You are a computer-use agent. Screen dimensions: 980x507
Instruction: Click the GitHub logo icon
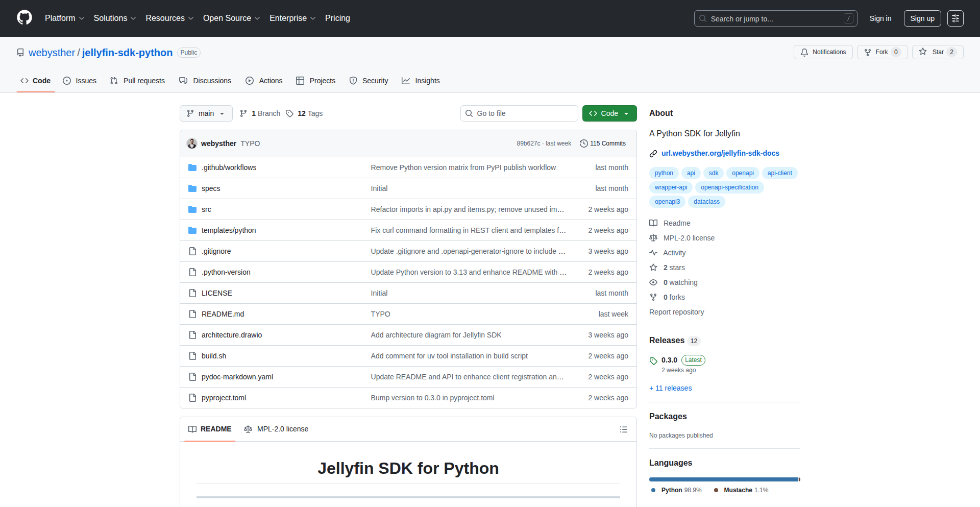[24, 18]
